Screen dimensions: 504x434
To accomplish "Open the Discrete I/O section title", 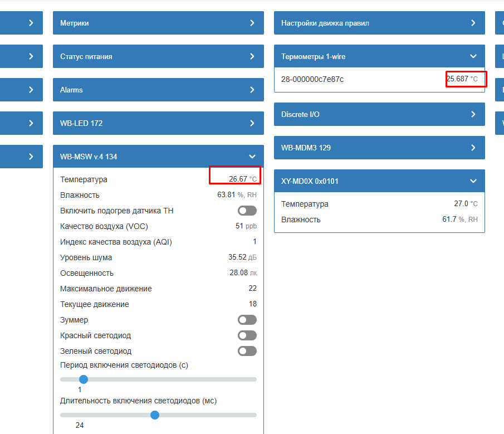I will 300,115.
